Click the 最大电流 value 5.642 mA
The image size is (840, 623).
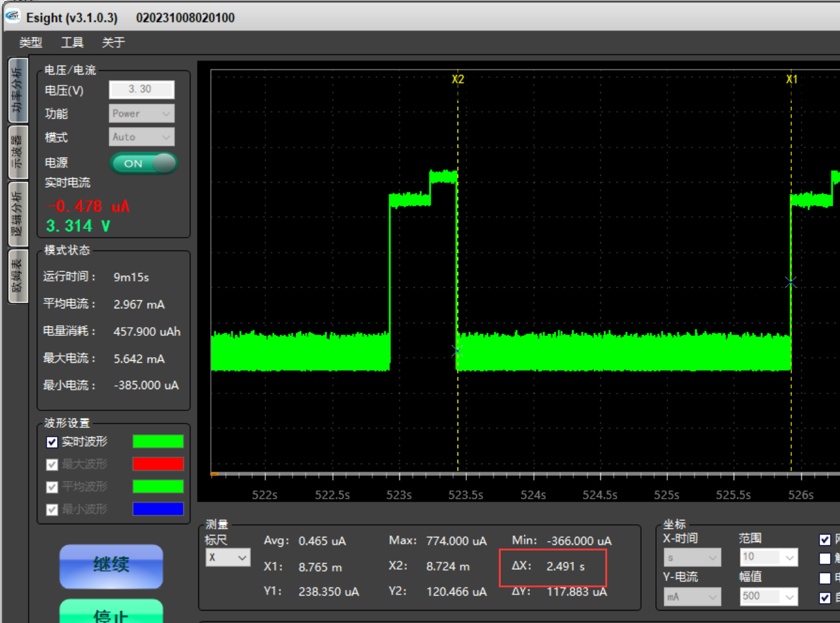(139, 359)
